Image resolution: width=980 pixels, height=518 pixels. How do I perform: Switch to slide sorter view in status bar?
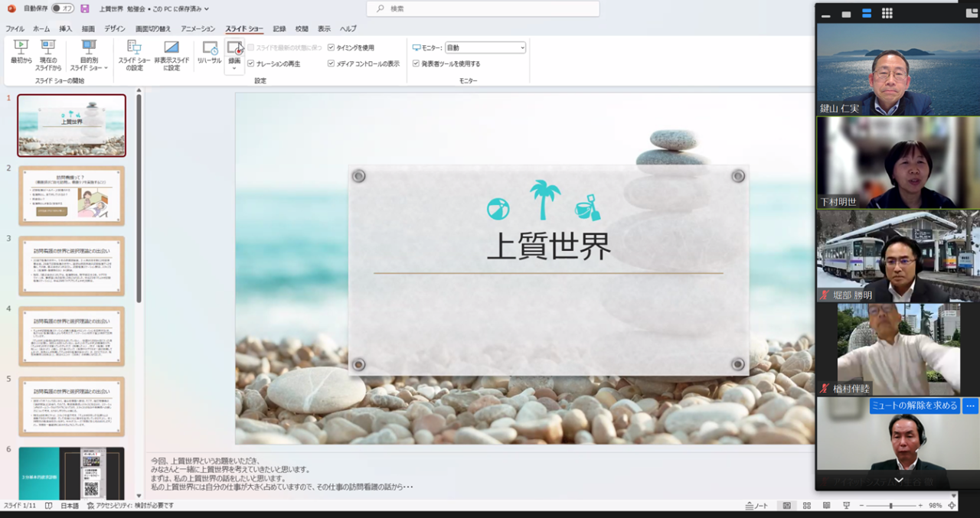[x=807, y=506]
